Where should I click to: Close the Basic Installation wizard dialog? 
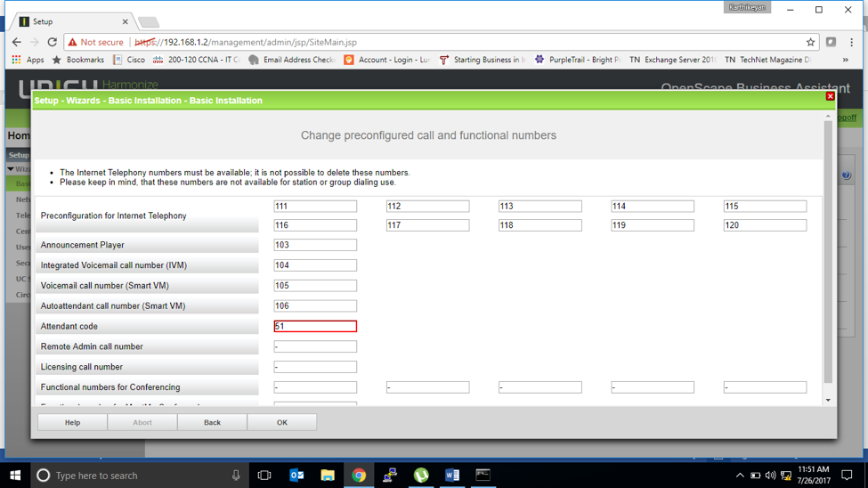[830, 96]
